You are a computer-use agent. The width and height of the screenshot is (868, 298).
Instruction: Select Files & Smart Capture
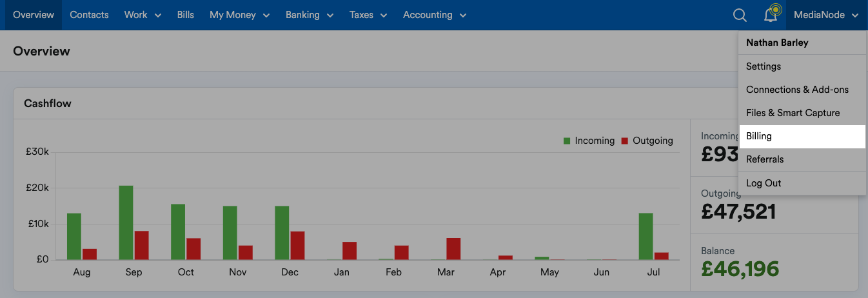click(793, 113)
